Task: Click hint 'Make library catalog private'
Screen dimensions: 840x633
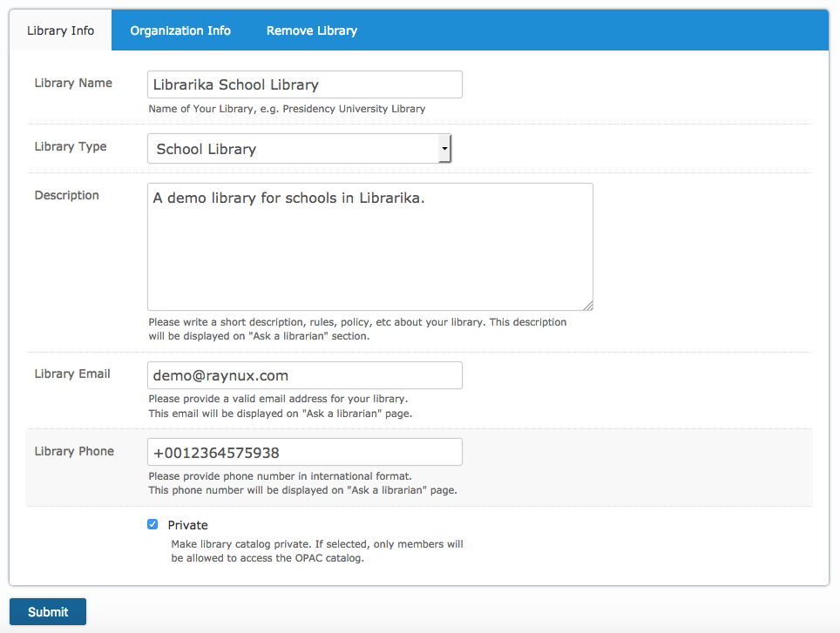Action: (317, 551)
